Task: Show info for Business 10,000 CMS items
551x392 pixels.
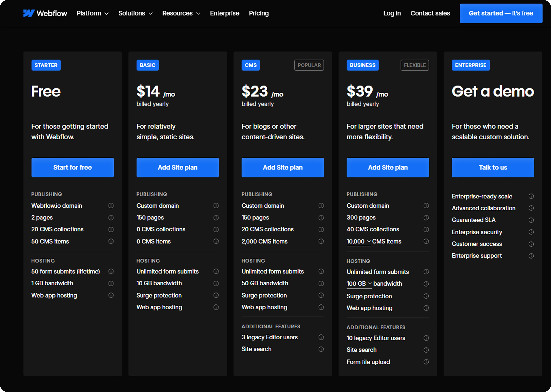Action: (426, 241)
